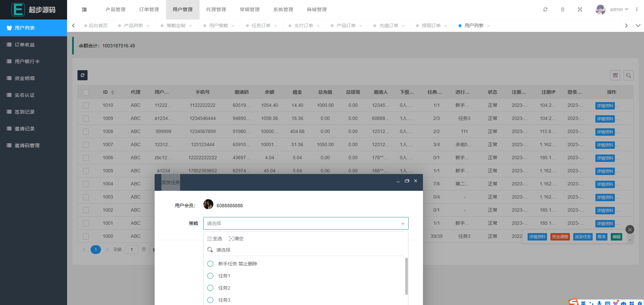Check the row checkbox for user 1010
This screenshot has height=305, width=644.
click(86, 105)
